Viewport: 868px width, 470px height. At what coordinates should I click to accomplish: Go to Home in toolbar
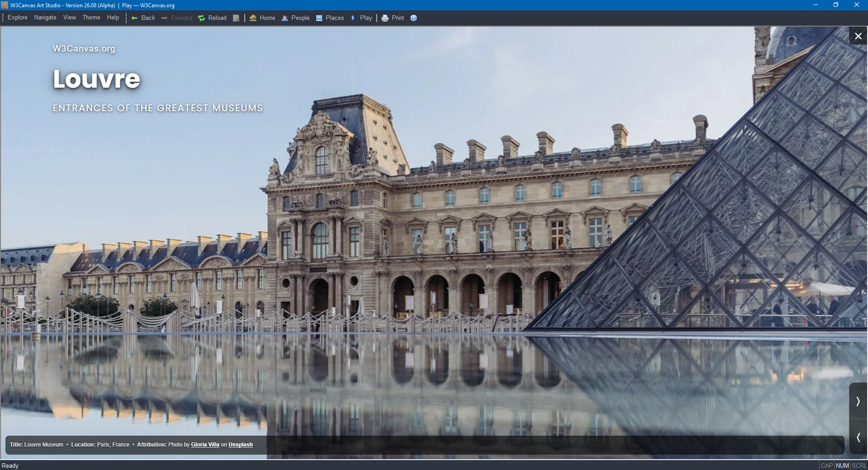[x=262, y=18]
